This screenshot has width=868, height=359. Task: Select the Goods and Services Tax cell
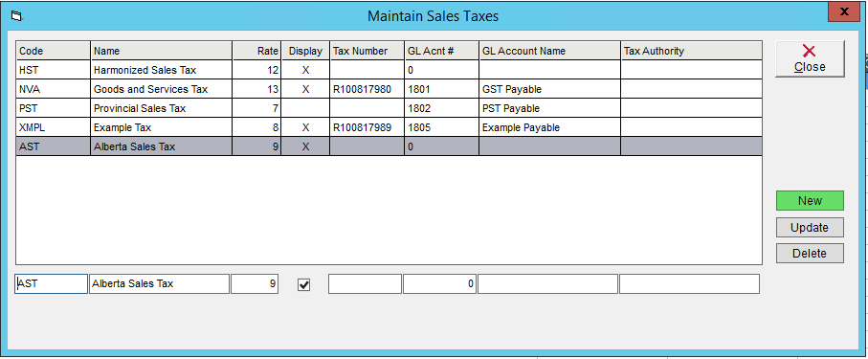pos(161,89)
